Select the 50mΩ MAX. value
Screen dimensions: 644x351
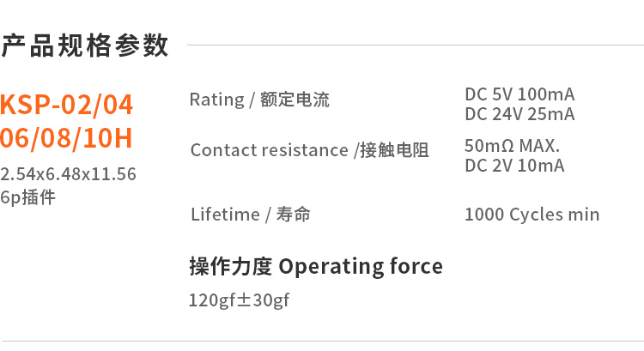coord(512,145)
